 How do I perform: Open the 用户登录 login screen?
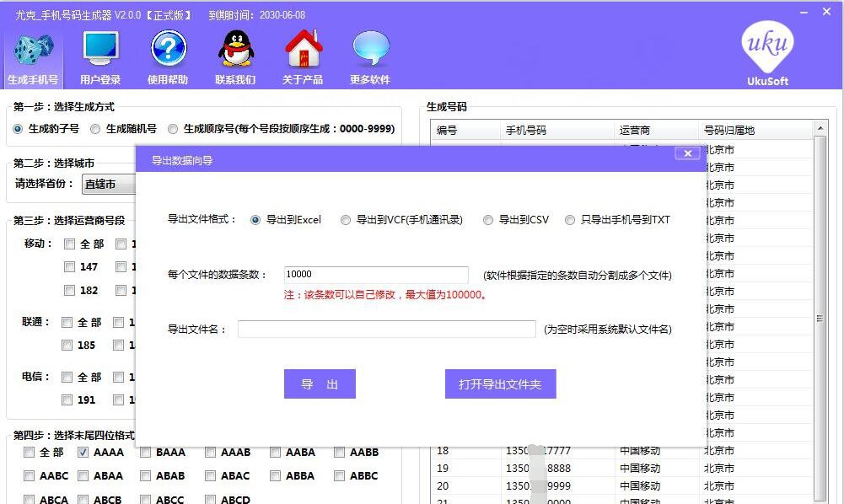tap(100, 56)
